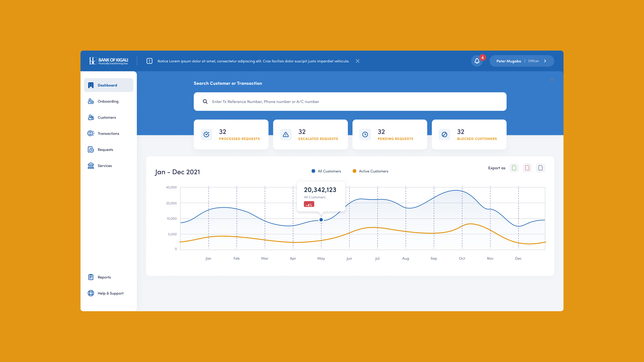
Task: Close the search panel
Action: [552, 79]
